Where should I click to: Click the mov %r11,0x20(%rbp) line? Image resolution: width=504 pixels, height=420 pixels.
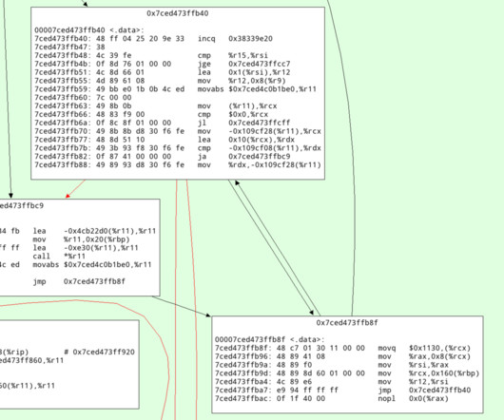click(x=81, y=239)
